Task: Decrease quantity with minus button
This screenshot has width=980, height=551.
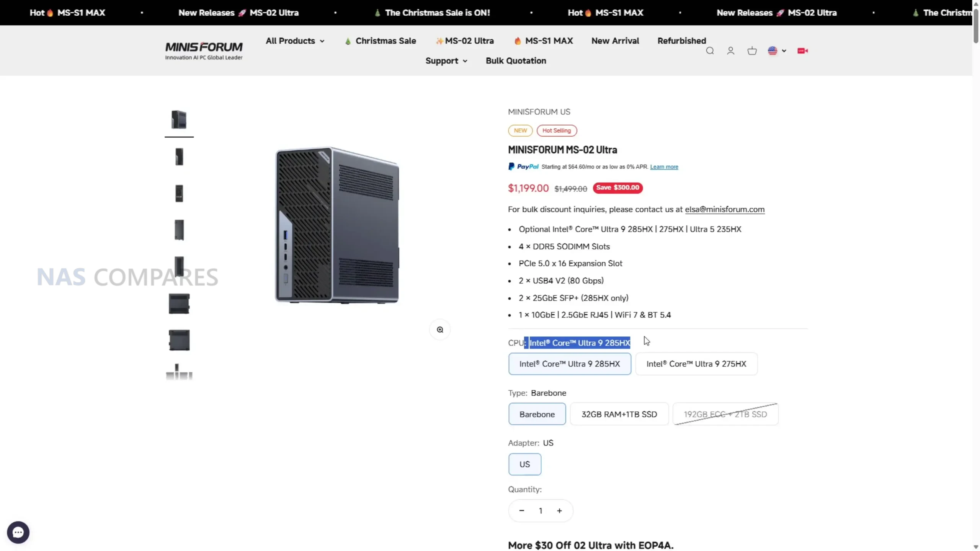Action: [521, 510]
